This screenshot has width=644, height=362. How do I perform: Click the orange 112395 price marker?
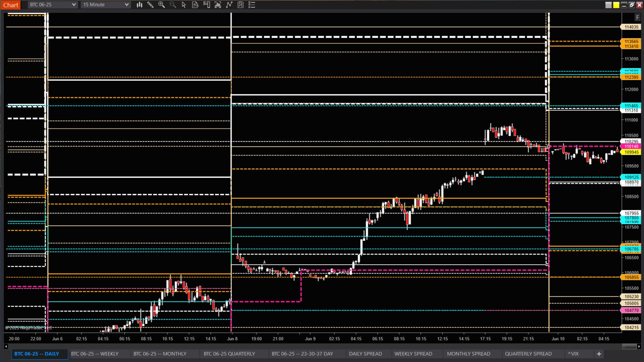point(631,77)
